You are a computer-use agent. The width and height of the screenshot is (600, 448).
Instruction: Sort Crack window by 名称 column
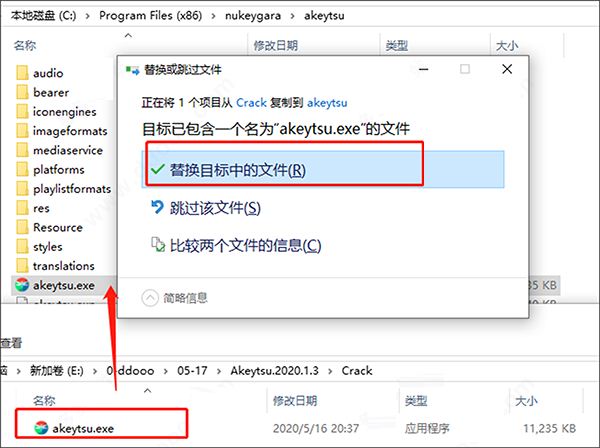(x=44, y=401)
